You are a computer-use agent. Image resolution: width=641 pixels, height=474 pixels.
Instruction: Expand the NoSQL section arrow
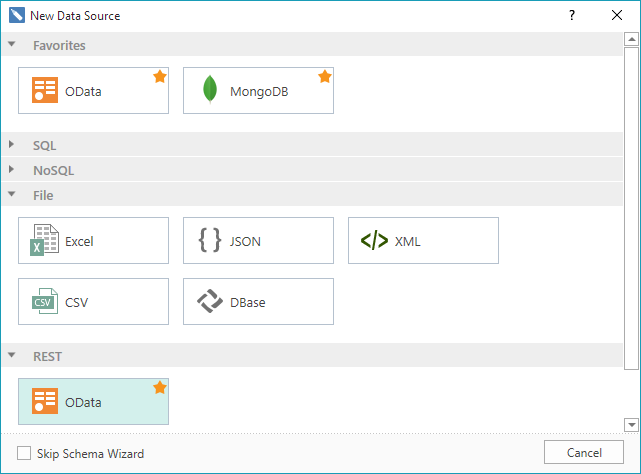[x=11, y=169]
